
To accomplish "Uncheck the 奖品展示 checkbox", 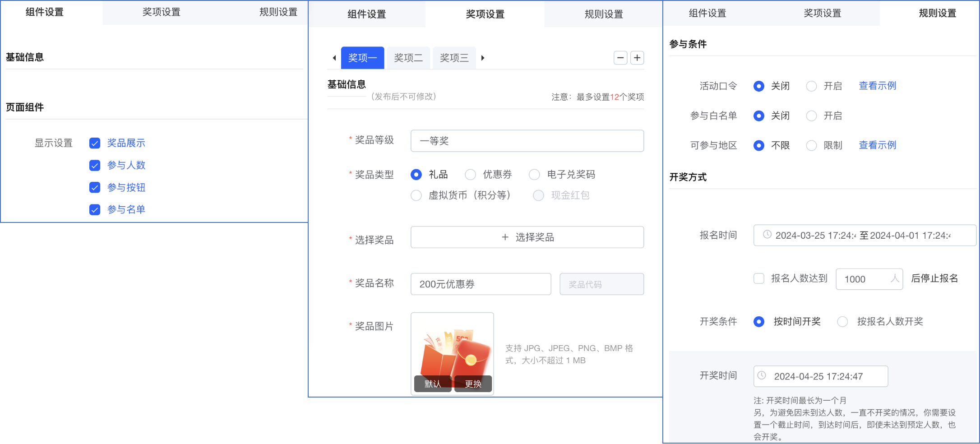I will 95,143.
